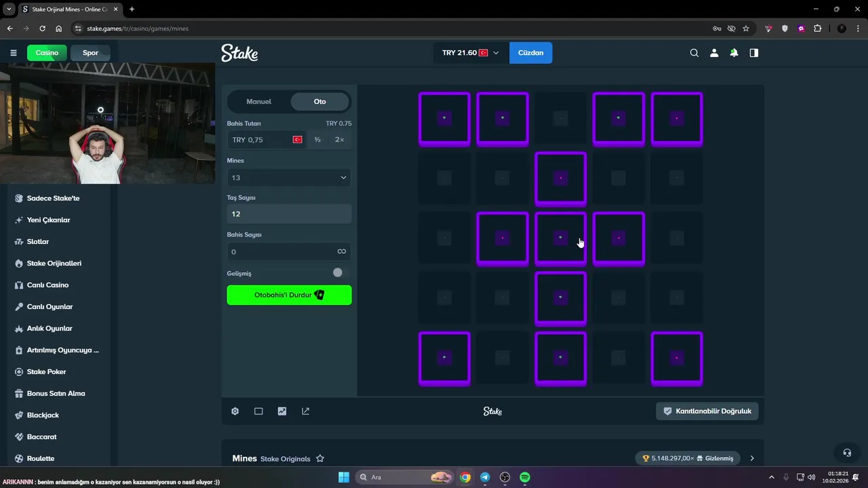Open live stats chart icon

282,411
